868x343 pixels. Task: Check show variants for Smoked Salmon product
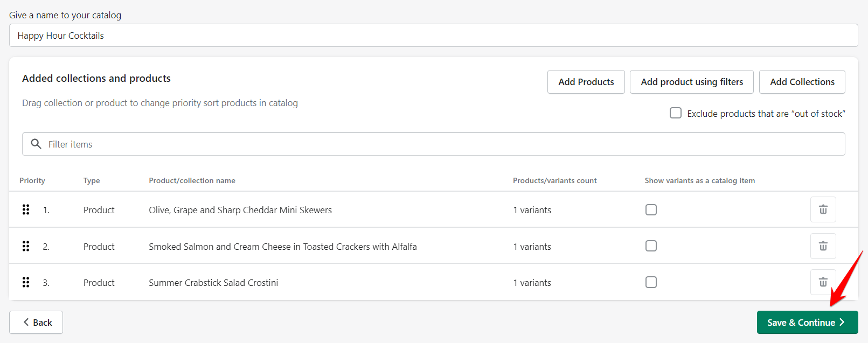tap(651, 246)
